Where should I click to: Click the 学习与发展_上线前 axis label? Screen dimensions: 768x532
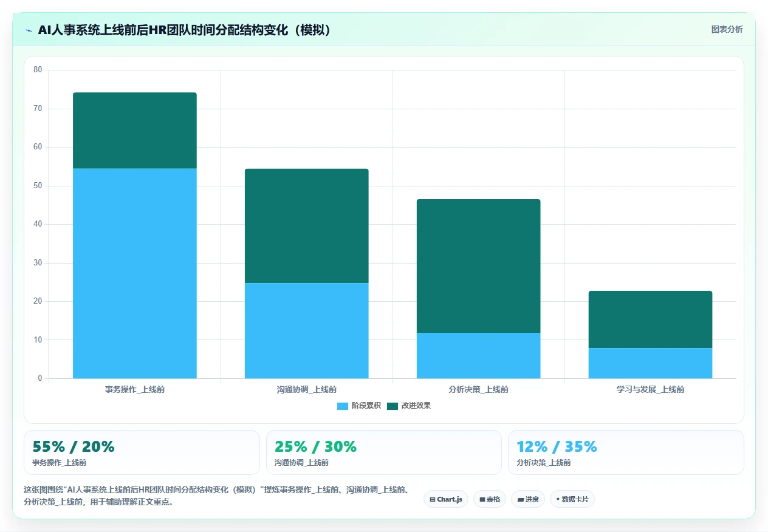click(650, 389)
